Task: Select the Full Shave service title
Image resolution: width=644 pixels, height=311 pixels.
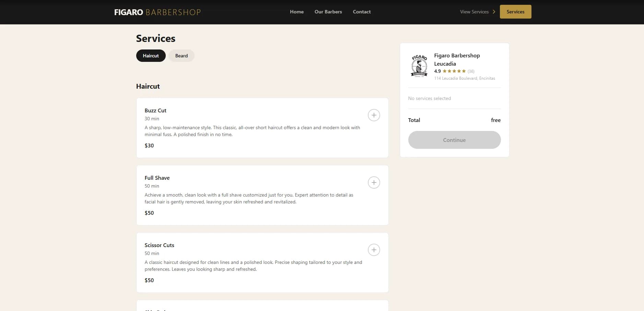Action: (157, 178)
